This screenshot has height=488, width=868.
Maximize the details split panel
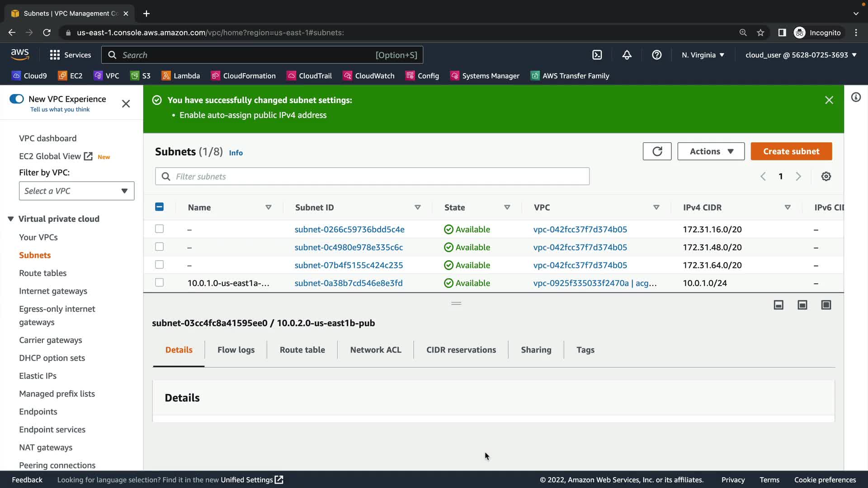click(x=826, y=305)
